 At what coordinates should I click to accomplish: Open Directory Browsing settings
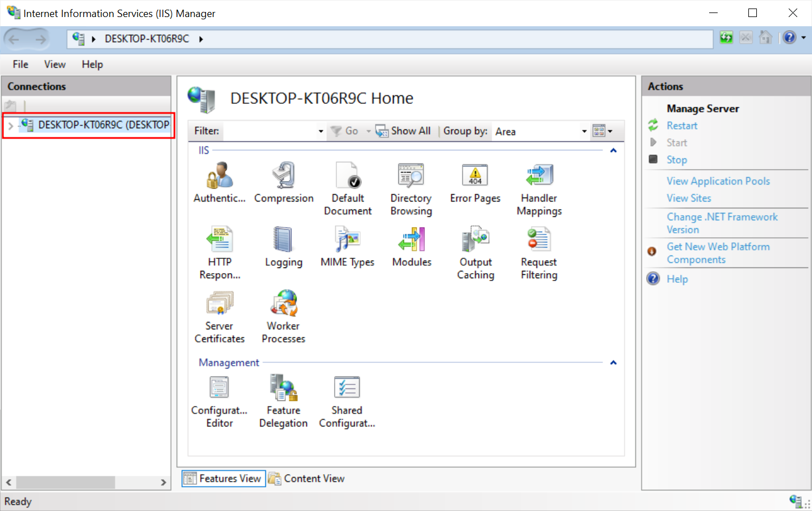(x=411, y=189)
